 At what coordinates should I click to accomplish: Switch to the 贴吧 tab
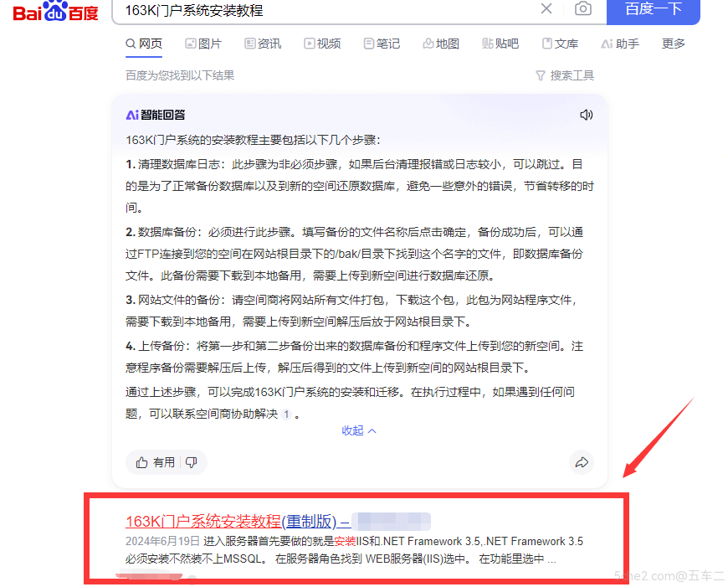pos(500,44)
